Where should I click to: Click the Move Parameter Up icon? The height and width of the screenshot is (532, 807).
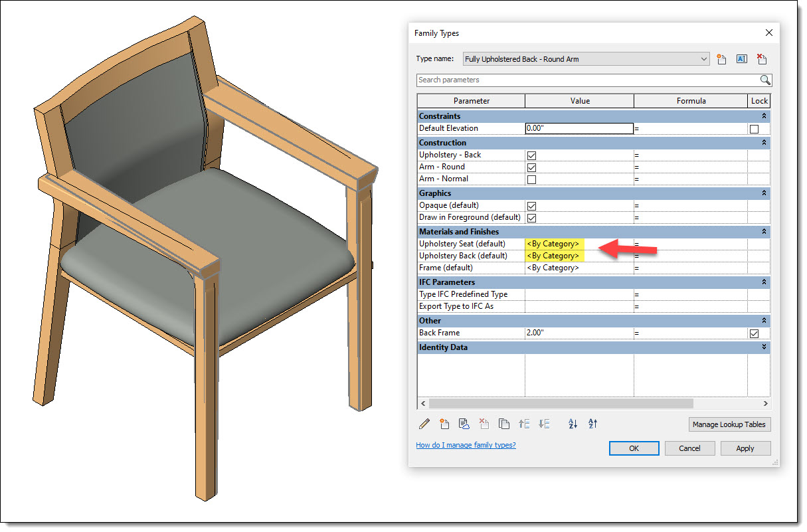tap(524, 424)
